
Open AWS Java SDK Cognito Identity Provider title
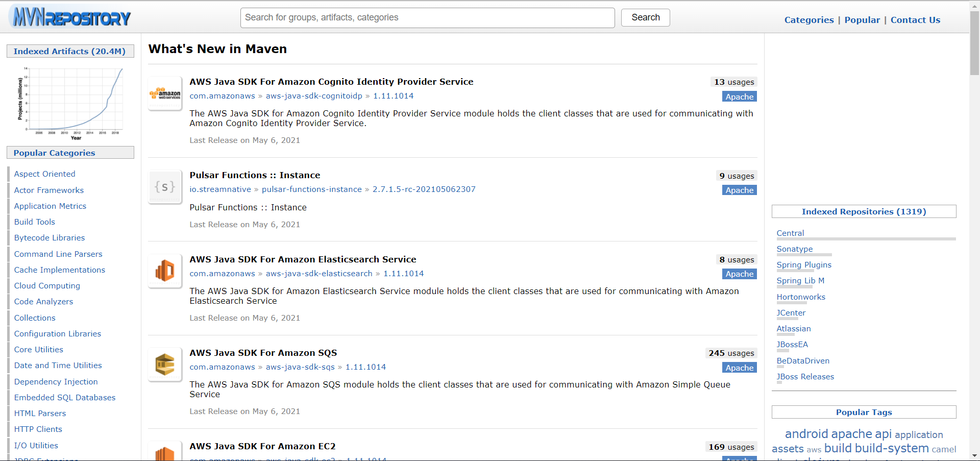coord(331,82)
